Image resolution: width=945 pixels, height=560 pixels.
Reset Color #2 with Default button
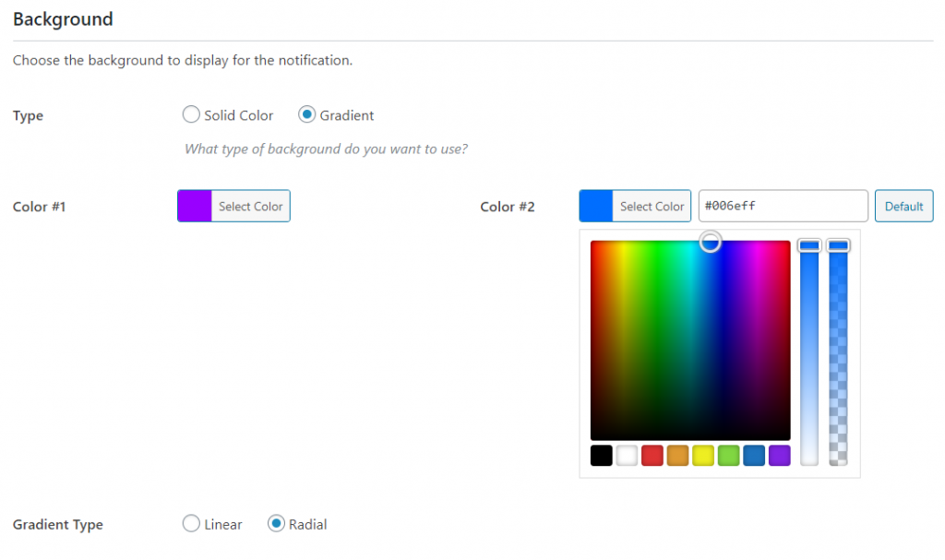[x=903, y=207]
